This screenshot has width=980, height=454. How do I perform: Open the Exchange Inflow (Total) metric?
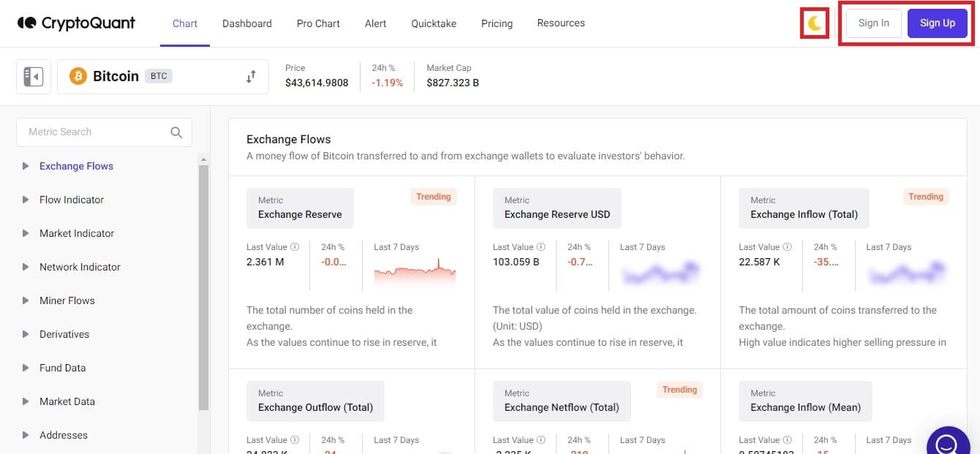[x=804, y=208]
